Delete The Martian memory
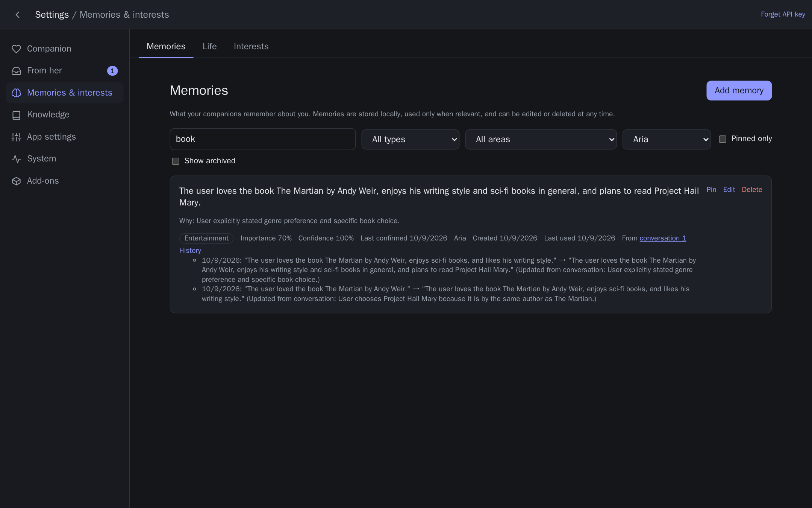 752,190
